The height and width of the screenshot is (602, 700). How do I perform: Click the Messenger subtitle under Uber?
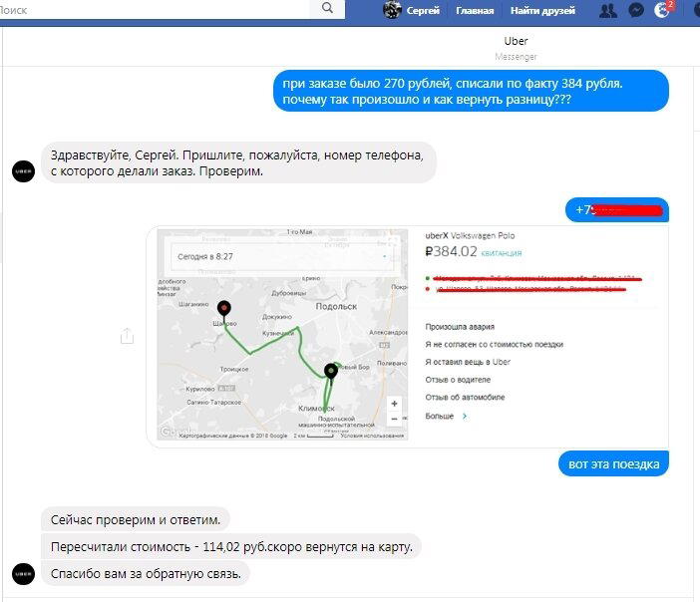pyautogui.click(x=516, y=57)
